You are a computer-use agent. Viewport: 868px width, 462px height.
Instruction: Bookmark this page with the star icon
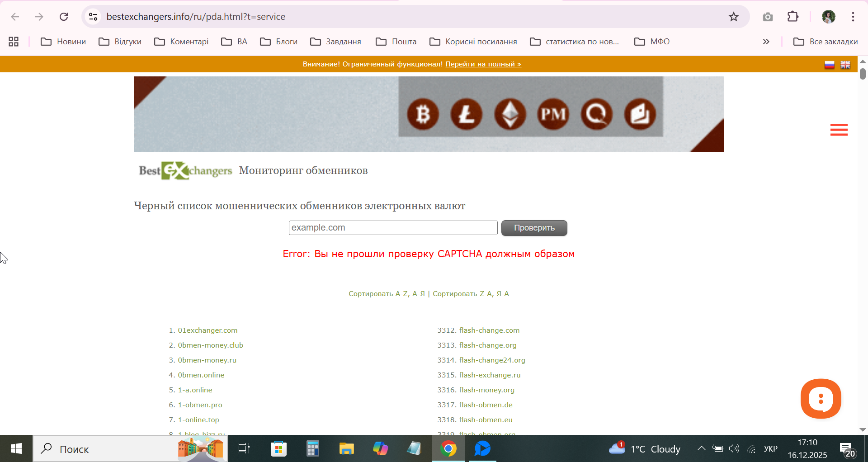point(734,17)
